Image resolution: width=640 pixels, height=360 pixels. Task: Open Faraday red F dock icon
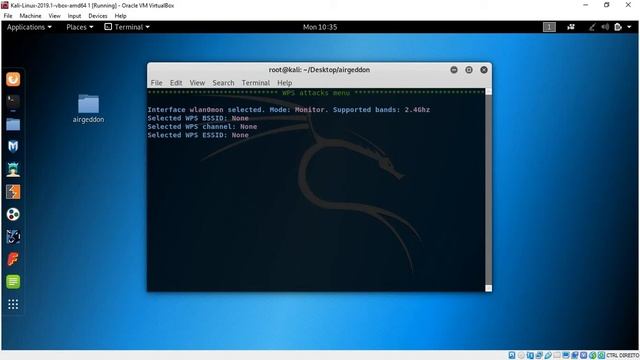[13, 259]
